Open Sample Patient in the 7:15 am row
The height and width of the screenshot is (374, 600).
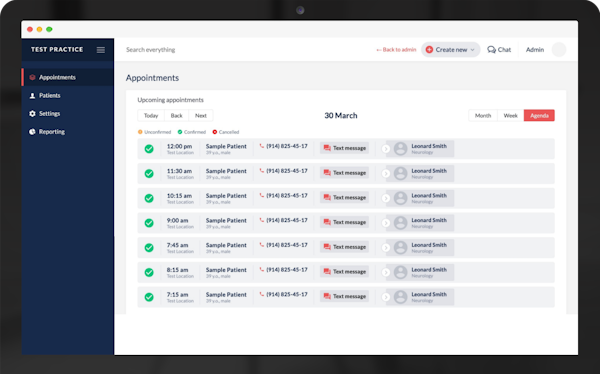point(226,295)
